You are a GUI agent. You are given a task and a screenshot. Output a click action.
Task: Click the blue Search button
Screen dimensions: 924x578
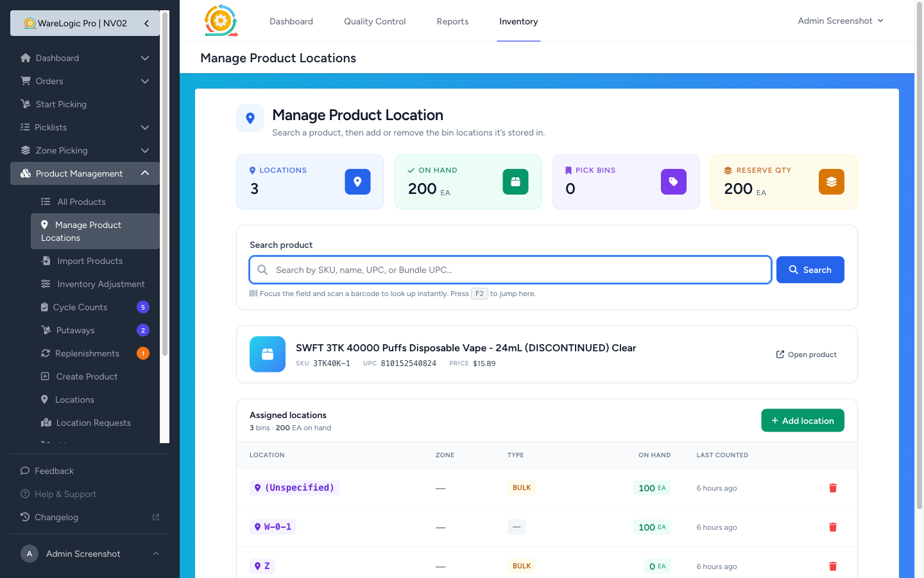pyautogui.click(x=810, y=270)
